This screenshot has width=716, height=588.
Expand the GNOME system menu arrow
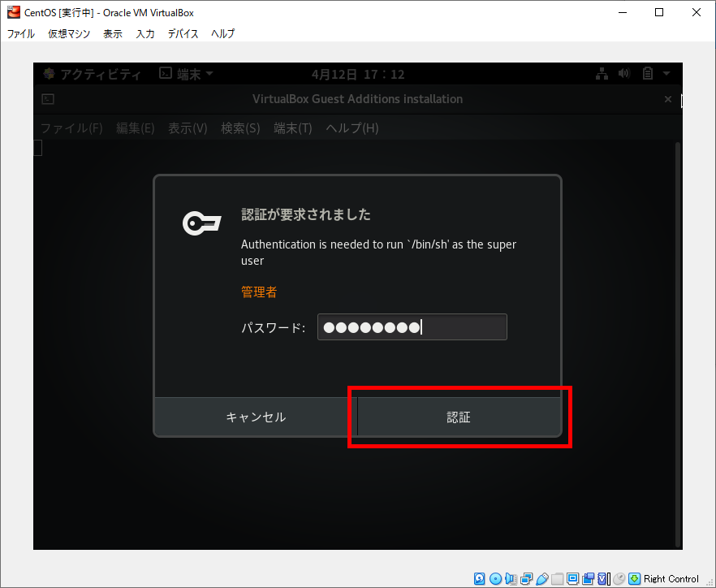666,74
